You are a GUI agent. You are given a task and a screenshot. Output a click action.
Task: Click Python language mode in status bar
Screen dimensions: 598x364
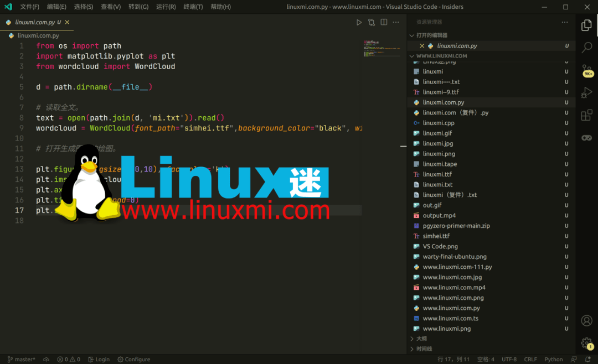point(553,359)
